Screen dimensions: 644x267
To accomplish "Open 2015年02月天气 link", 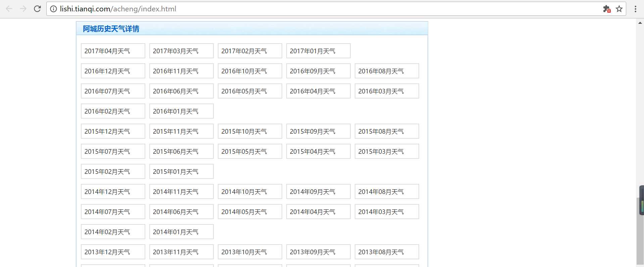I will pos(113,172).
